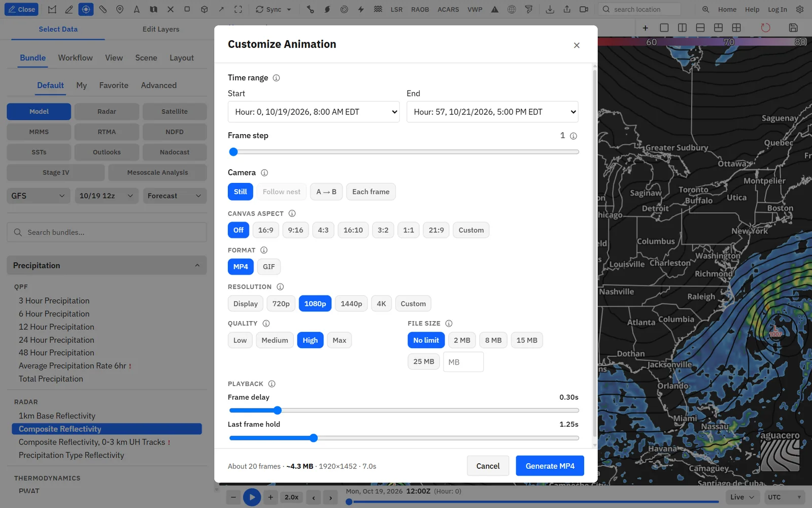The image size is (812, 508).
Task: Select the crosshair target tool
Action: point(86,9)
